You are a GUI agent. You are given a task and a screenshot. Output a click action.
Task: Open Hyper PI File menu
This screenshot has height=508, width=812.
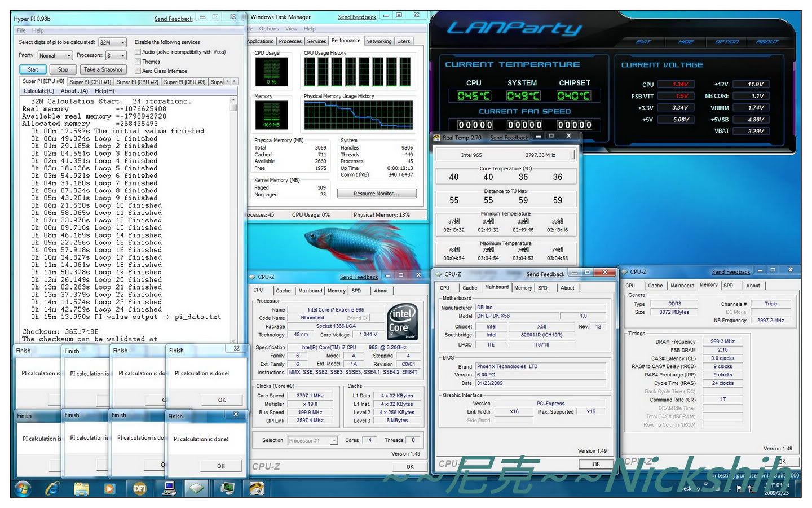(x=21, y=30)
